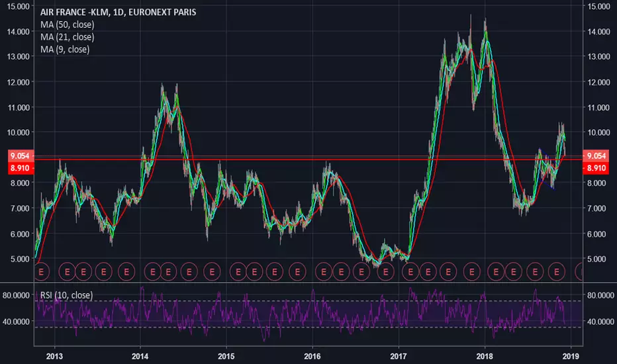Screen dimensions: 617x364
Task: Select the second earnings marker of 2013
Action: [x=83, y=271]
